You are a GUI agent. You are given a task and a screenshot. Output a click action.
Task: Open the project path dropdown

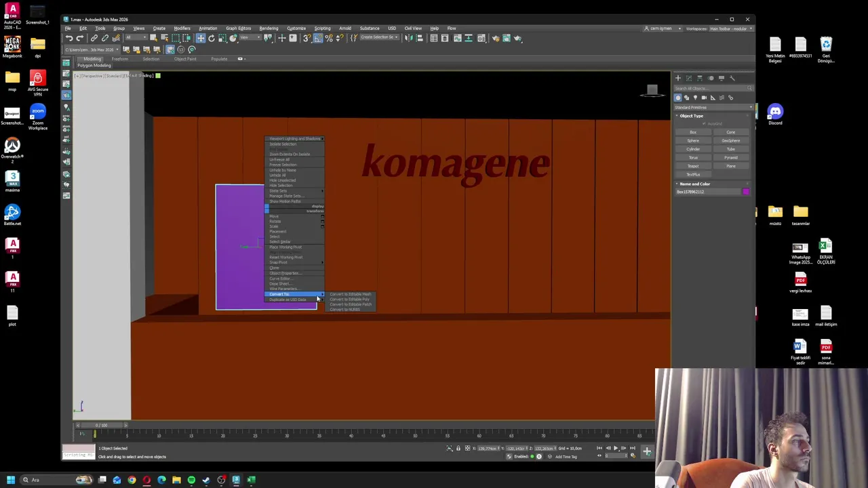pos(92,49)
